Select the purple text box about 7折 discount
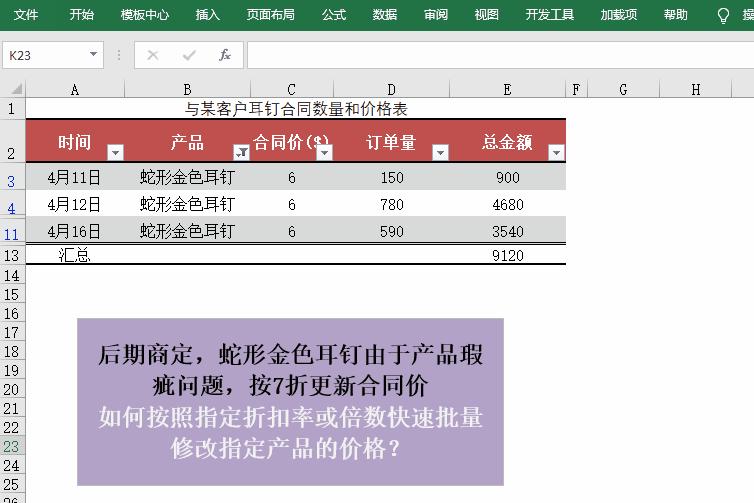The width and height of the screenshot is (754, 503). tap(290, 402)
